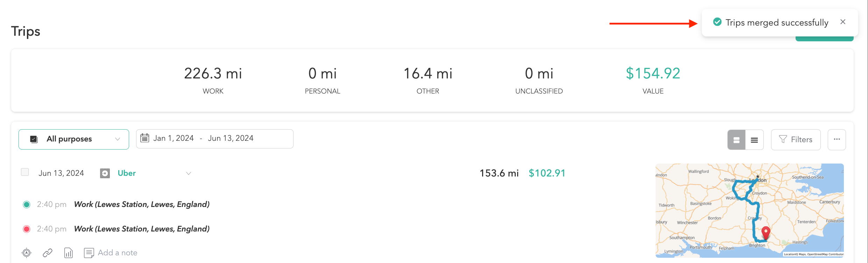This screenshot has width=868, height=263.
Task: Open the report chart icon under the trip
Action: click(x=69, y=252)
